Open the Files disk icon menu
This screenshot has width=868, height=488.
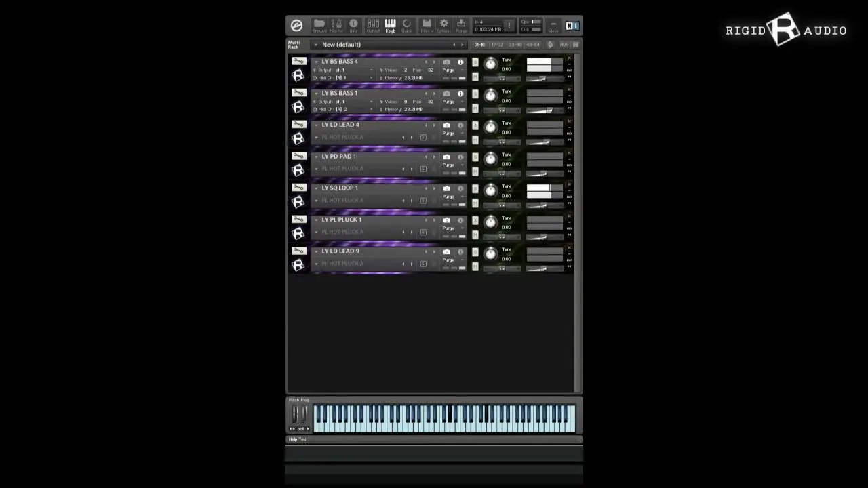426,25
